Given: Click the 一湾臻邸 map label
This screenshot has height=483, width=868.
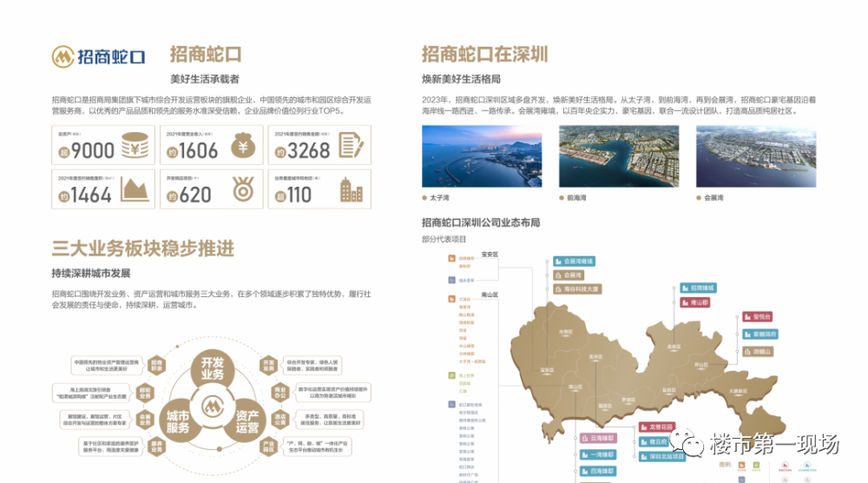Looking at the screenshot, I should 598,454.
